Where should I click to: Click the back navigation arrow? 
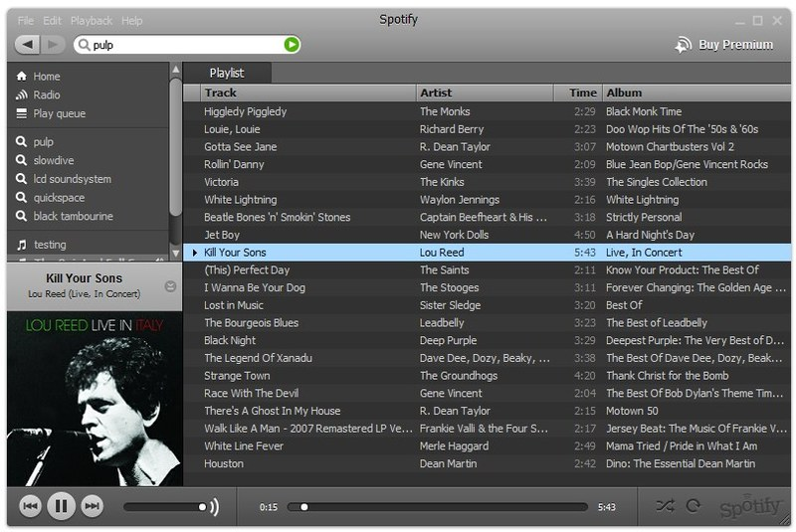coord(28,45)
